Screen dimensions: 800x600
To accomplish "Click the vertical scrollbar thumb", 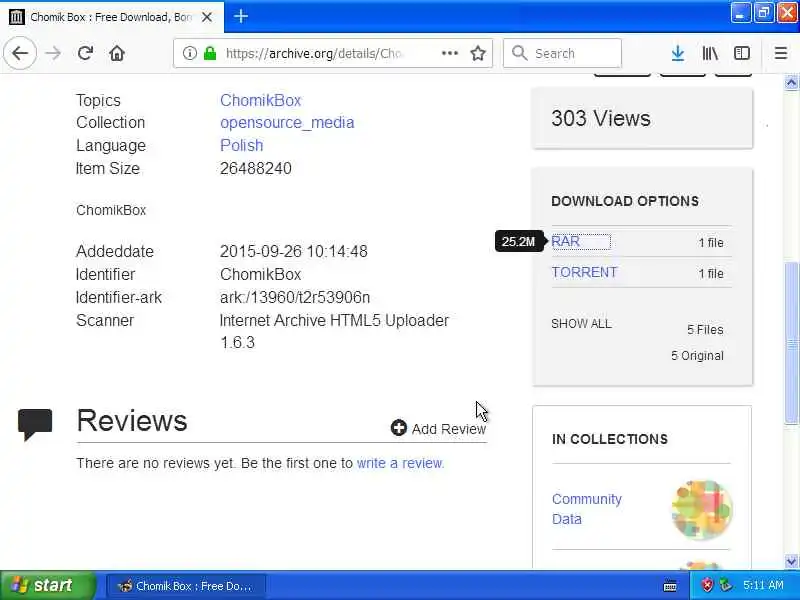I will [x=791, y=343].
